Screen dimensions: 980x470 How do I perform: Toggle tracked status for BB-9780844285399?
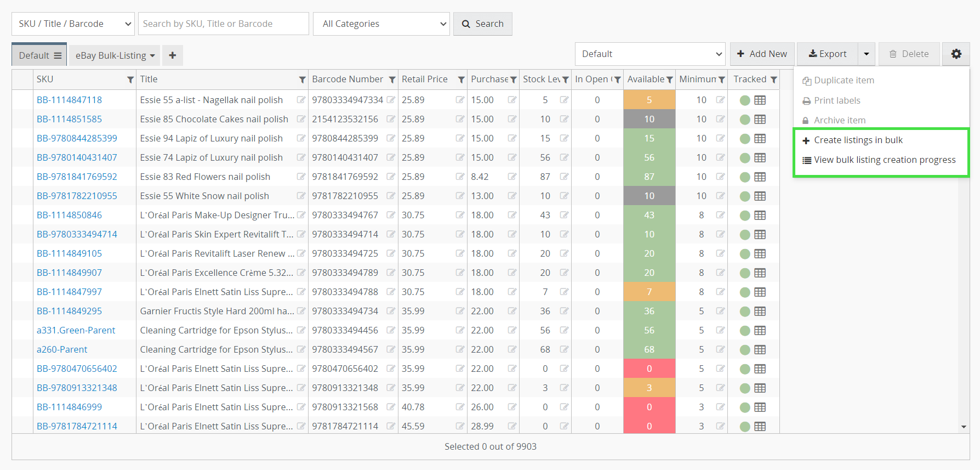pos(745,138)
